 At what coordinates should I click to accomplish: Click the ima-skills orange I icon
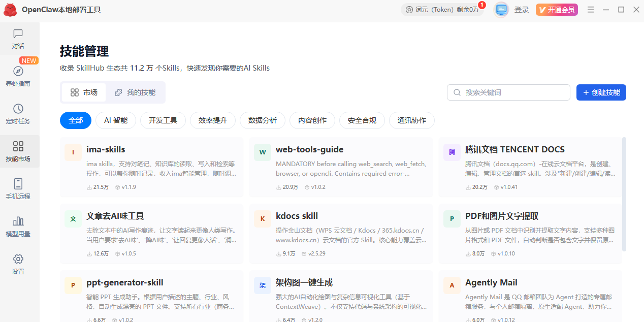click(73, 152)
